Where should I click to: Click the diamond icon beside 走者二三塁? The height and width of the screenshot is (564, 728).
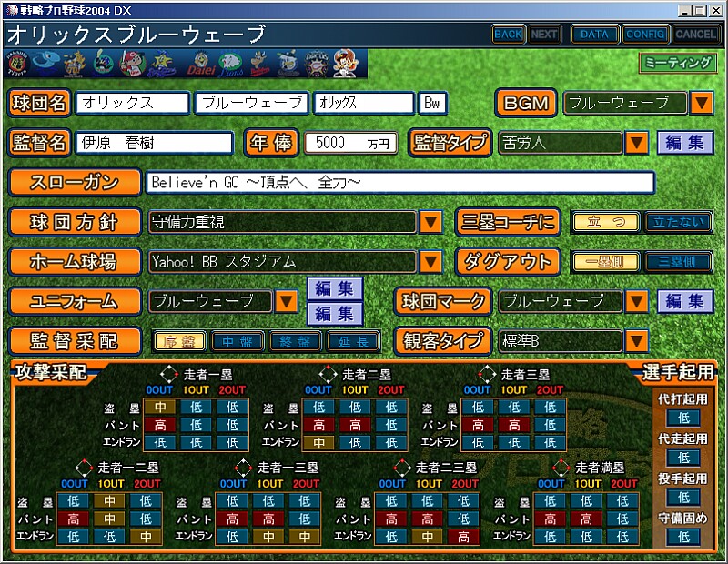click(402, 468)
